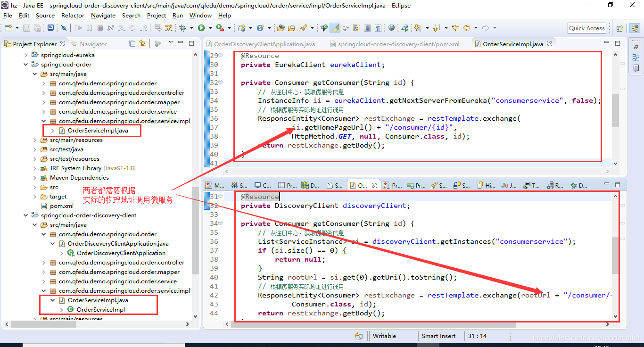This screenshot has width=644, height=347.
Task: Collapse the springcloud-order-discovery-client project
Action: click(25, 215)
